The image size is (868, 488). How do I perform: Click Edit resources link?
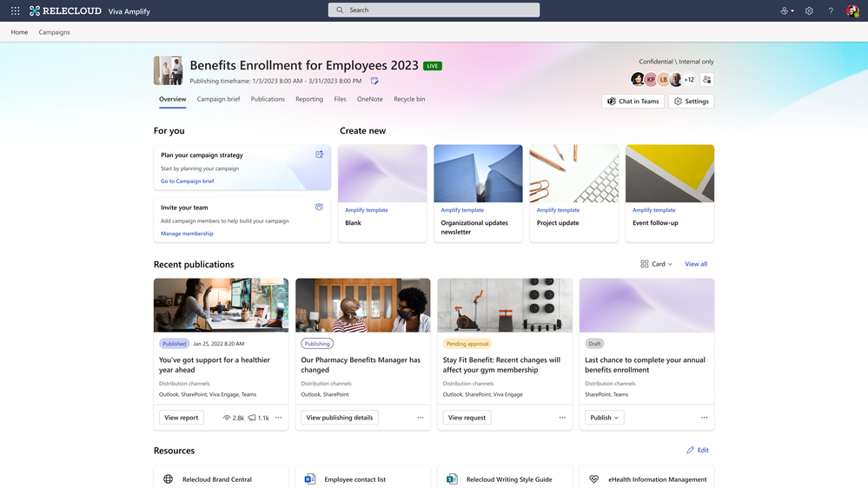click(698, 450)
